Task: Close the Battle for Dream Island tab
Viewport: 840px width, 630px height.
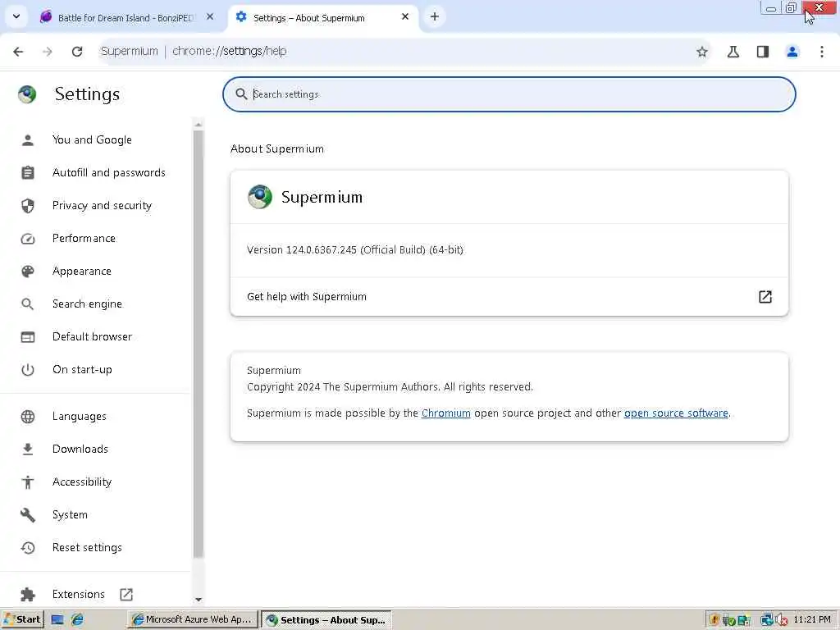Action: click(210, 16)
